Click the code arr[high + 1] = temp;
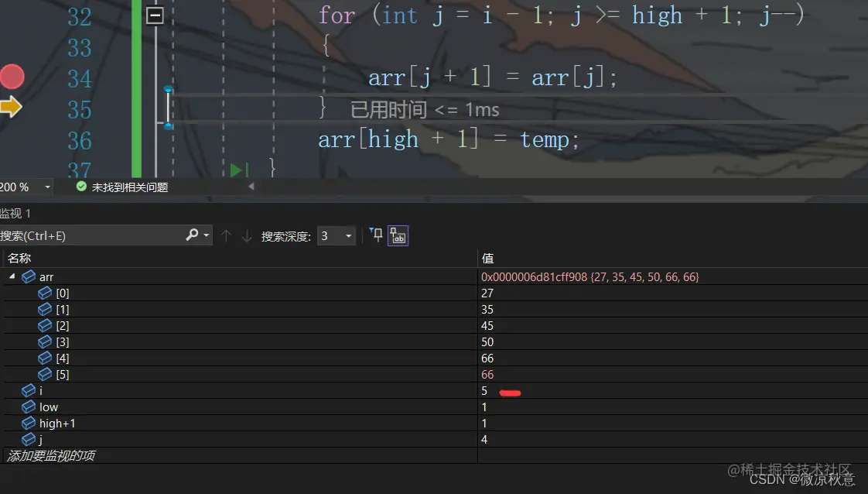This screenshot has width=868, height=494. (449, 139)
